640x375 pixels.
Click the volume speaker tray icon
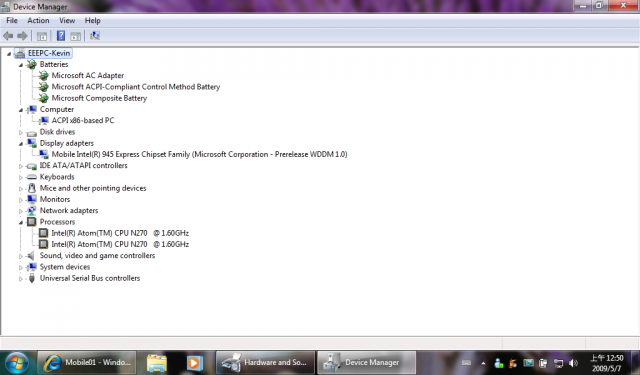[x=573, y=363]
